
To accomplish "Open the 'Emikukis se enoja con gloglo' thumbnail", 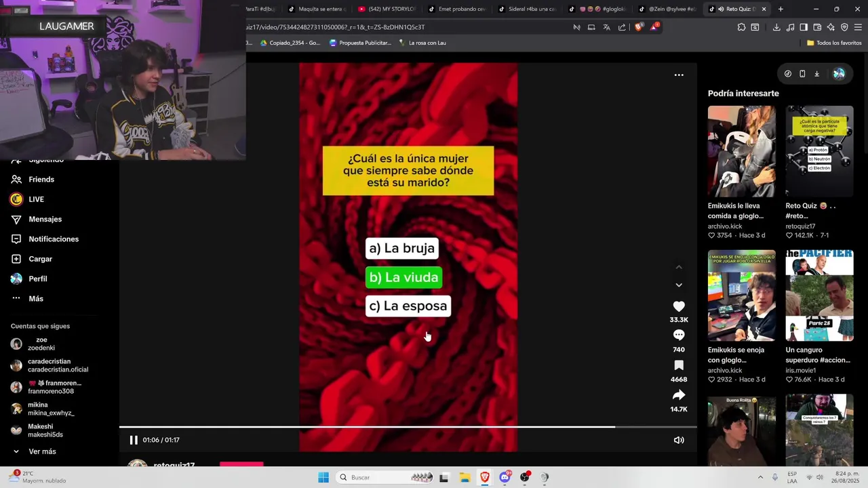I will point(741,296).
